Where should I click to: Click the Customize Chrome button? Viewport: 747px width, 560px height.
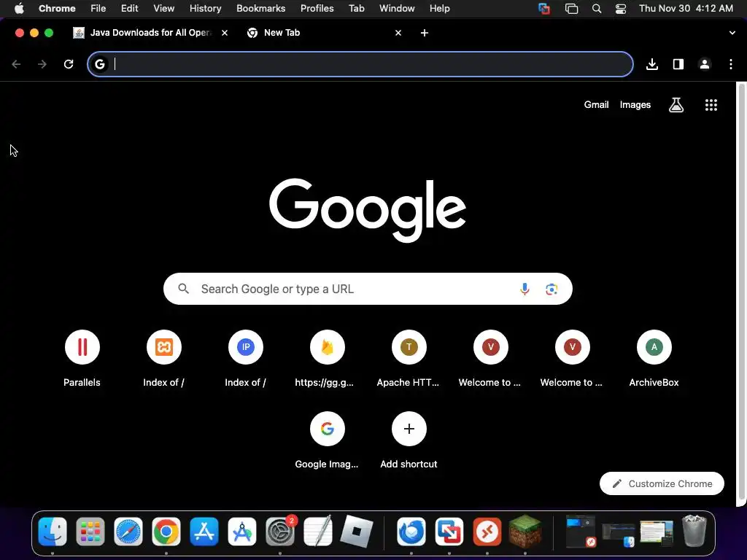tap(662, 483)
